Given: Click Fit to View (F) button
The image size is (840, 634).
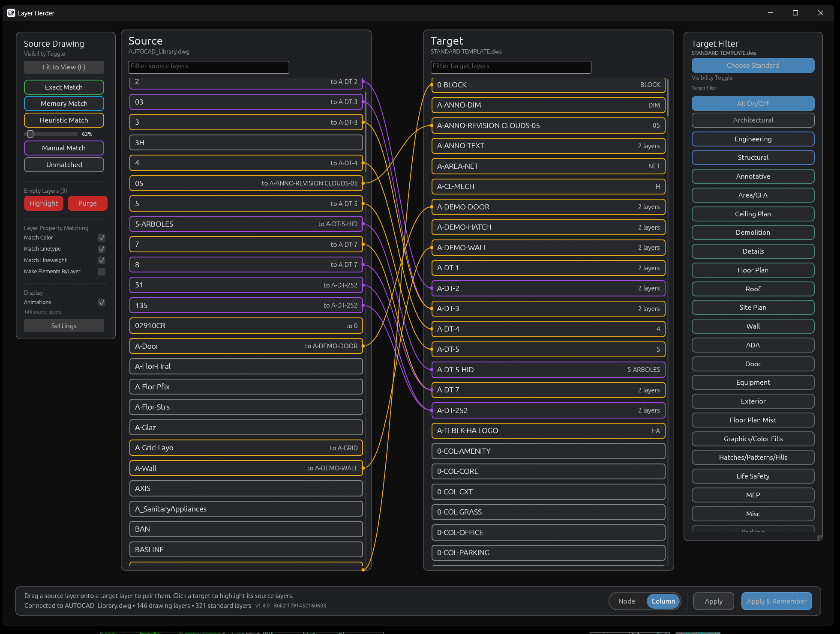Looking at the screenshot, I should [x=64, y=67].
